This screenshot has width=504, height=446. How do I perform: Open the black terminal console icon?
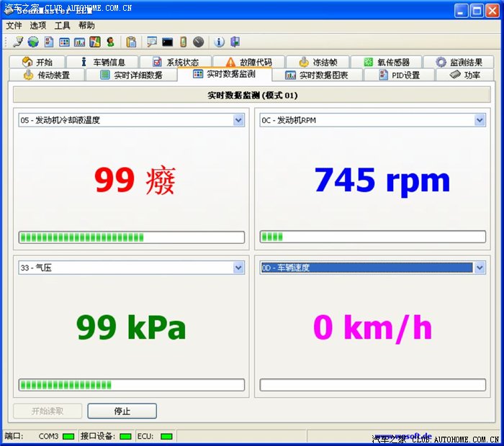point(167,42)
